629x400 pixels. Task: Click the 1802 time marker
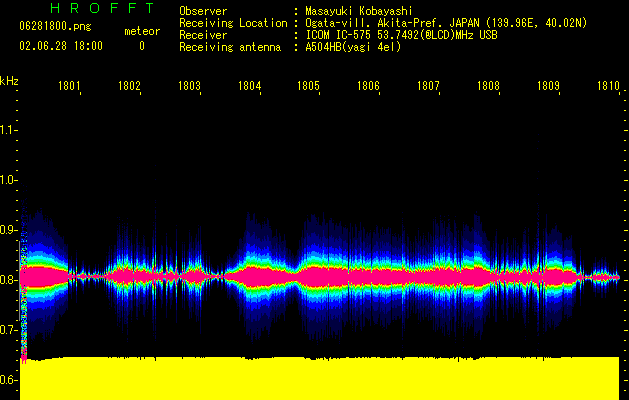pyautogui.click(x=129, y=86)
